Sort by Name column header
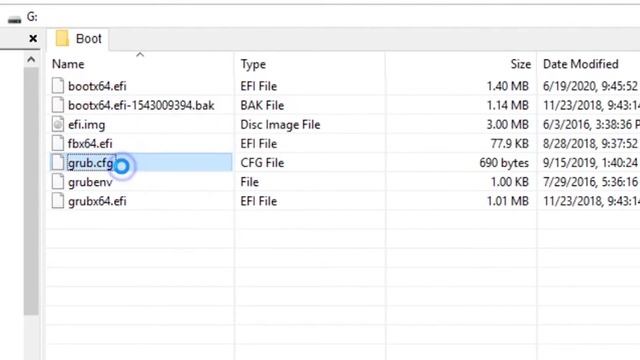The image size is (640, 360). pyautogui.click(x=68, y=64)
